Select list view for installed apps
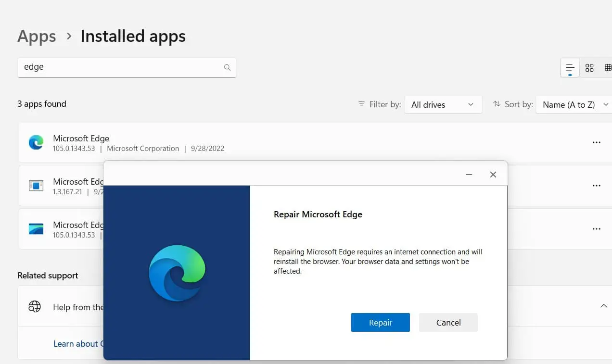 [x=570, y=67]
